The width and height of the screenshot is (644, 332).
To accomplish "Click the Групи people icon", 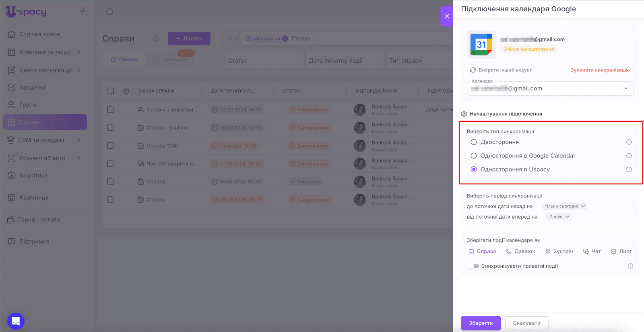I will [12, 105].
